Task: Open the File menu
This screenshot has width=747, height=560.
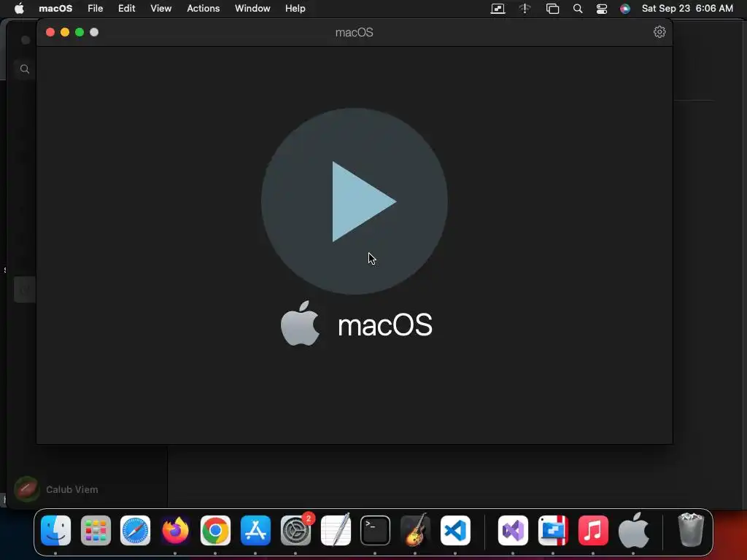Action: (96, 9)
